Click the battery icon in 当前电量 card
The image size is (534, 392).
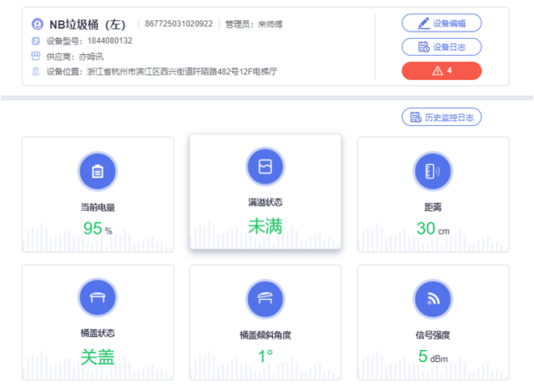pos(98,171)
